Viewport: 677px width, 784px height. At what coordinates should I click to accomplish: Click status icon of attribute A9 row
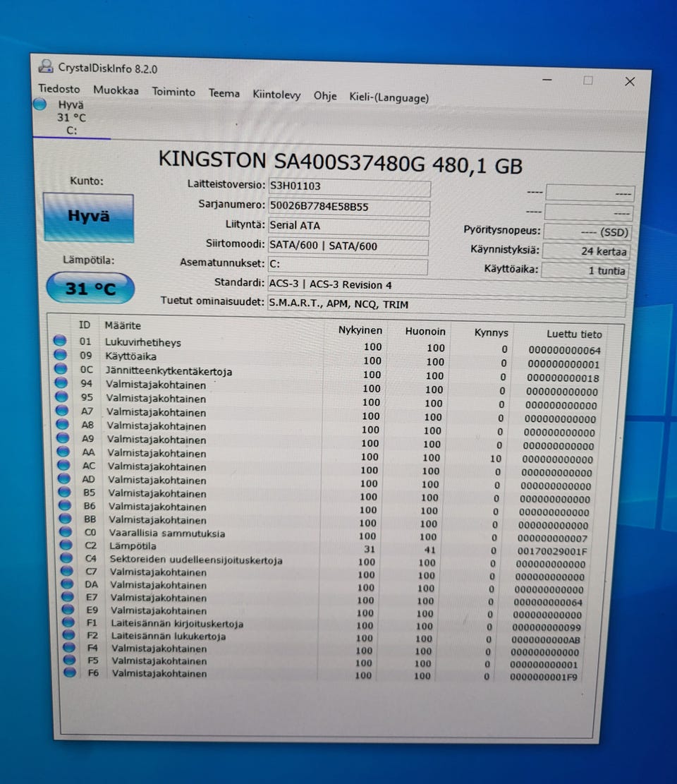pyautogui.click(x=63, y=438)
